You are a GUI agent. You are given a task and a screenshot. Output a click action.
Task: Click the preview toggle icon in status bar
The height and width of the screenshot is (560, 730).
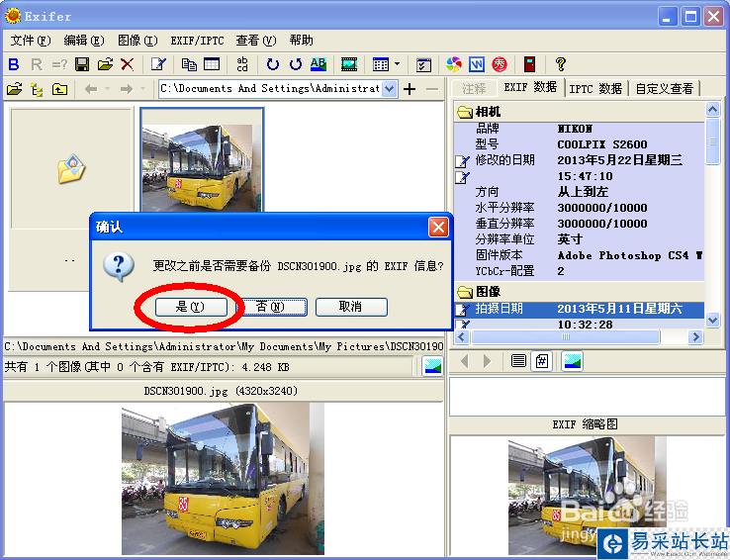pyautogui.click(x=432, y=366)
